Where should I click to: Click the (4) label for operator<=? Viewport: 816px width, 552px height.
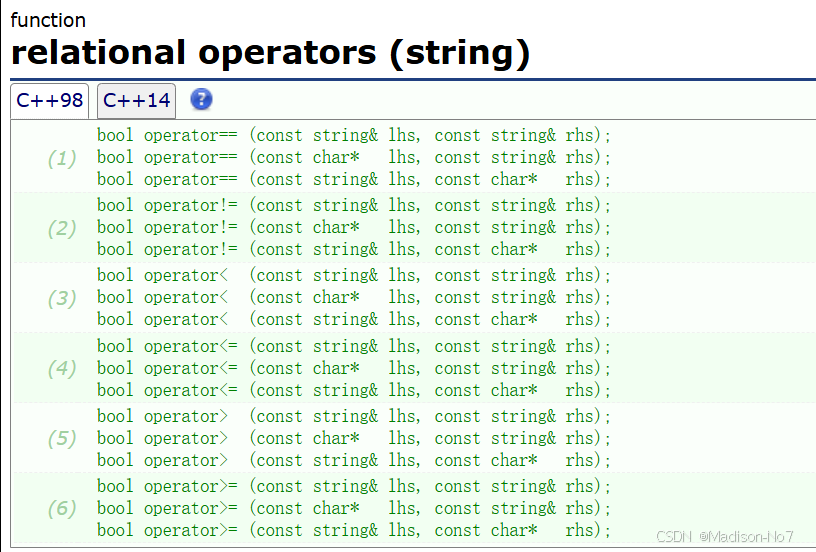point(62,369)
